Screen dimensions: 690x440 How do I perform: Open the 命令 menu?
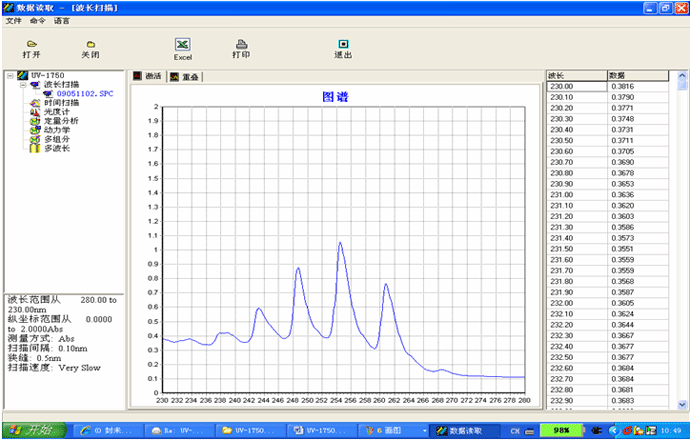(x=38, y=20)
